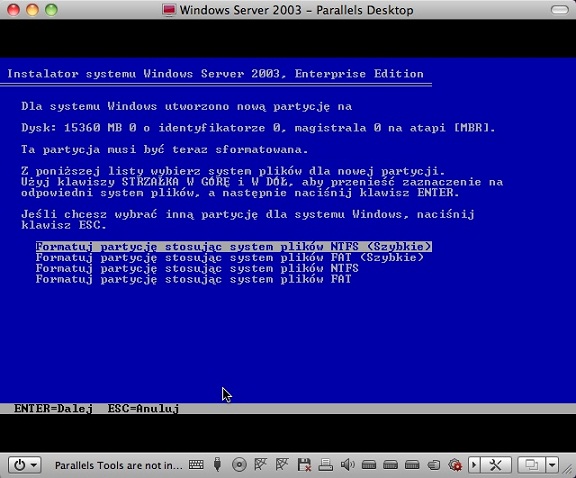Click the printer icon in status bar
The width and height of the screenshot is (576, 478).
coord(325,465)
